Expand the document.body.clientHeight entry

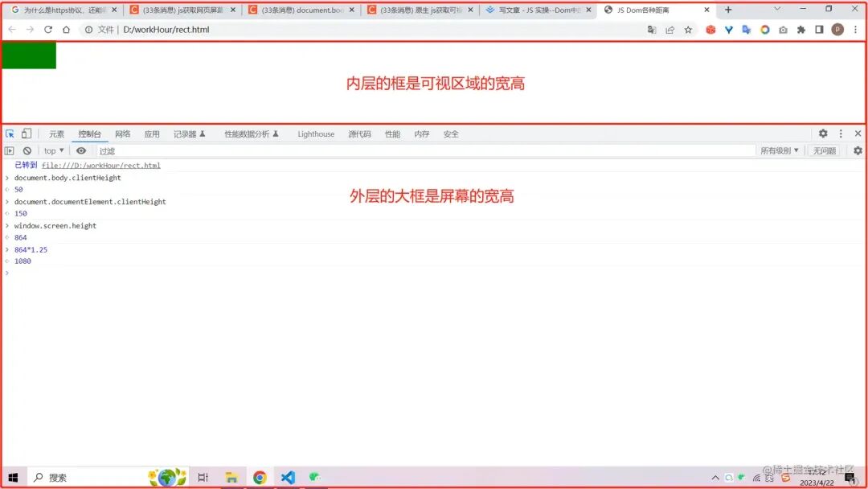(x=7, y=178)
